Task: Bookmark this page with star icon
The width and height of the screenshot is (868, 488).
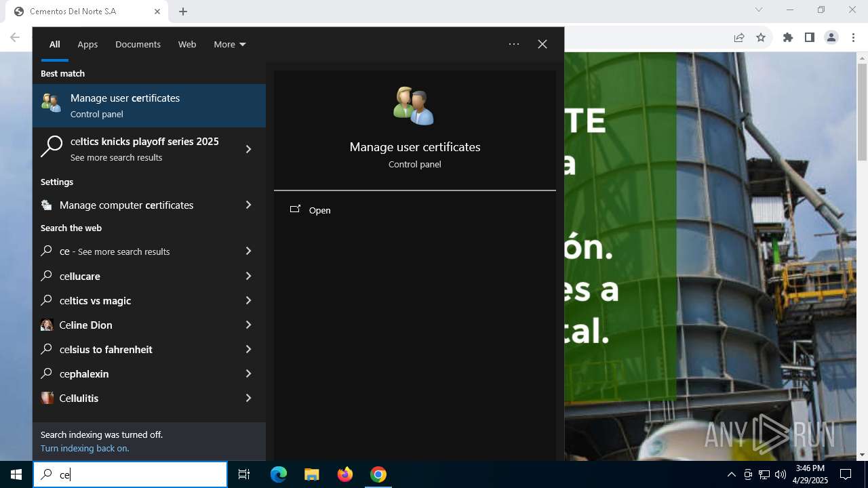Action: point(761,37)
